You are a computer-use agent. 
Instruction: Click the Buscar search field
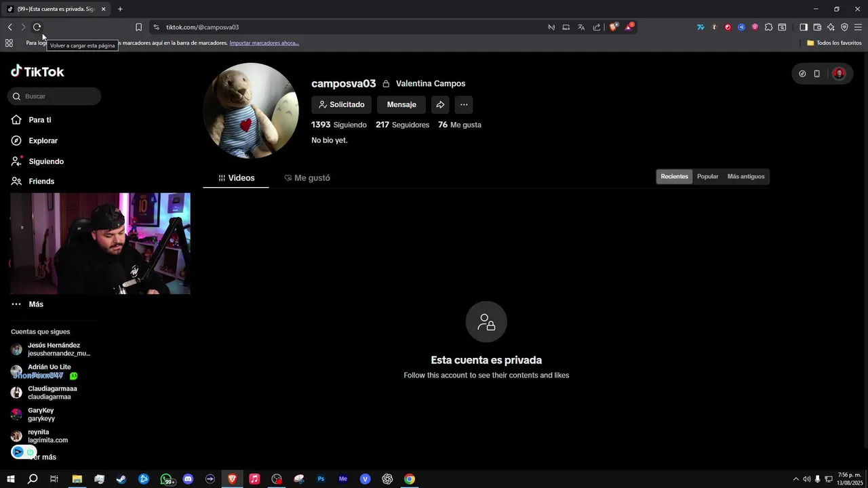(54, 96)
